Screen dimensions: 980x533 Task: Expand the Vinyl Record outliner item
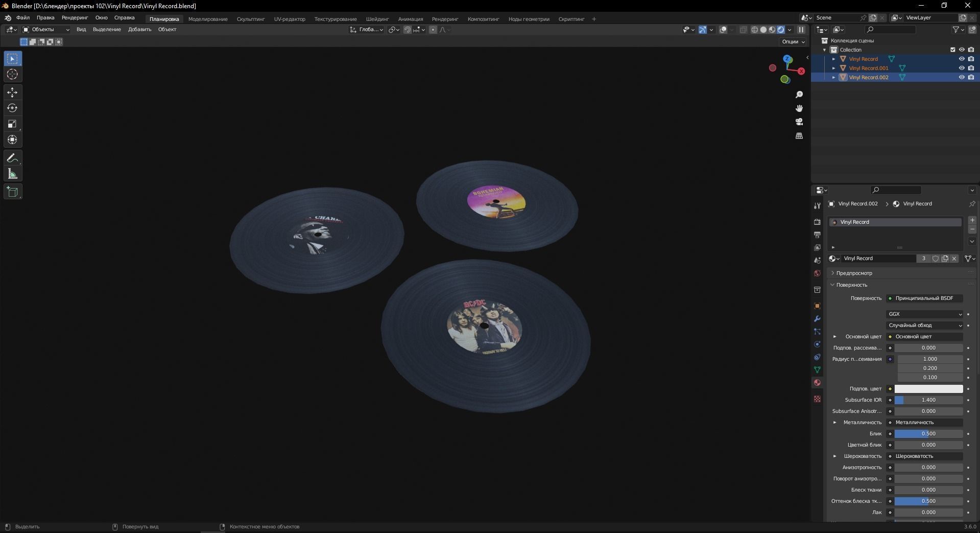click(834, 59)
